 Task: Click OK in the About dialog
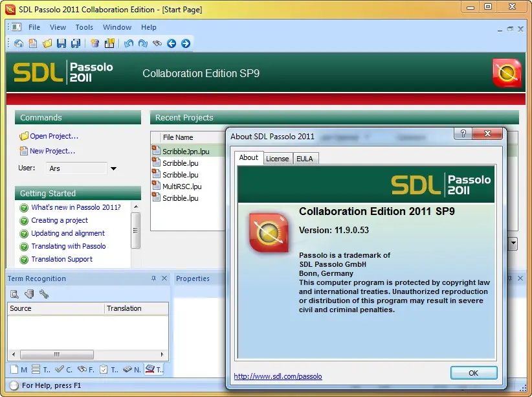coord(474,373)
